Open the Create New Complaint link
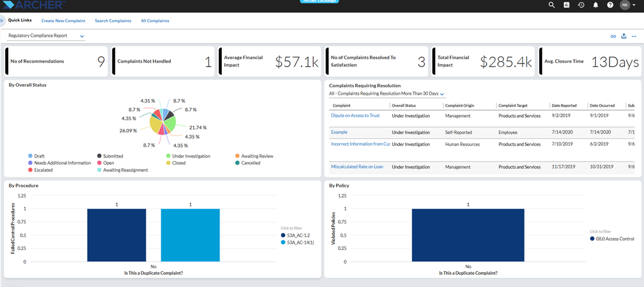The height and width of the screenshot is (287, 644). (x=63, y=20)
